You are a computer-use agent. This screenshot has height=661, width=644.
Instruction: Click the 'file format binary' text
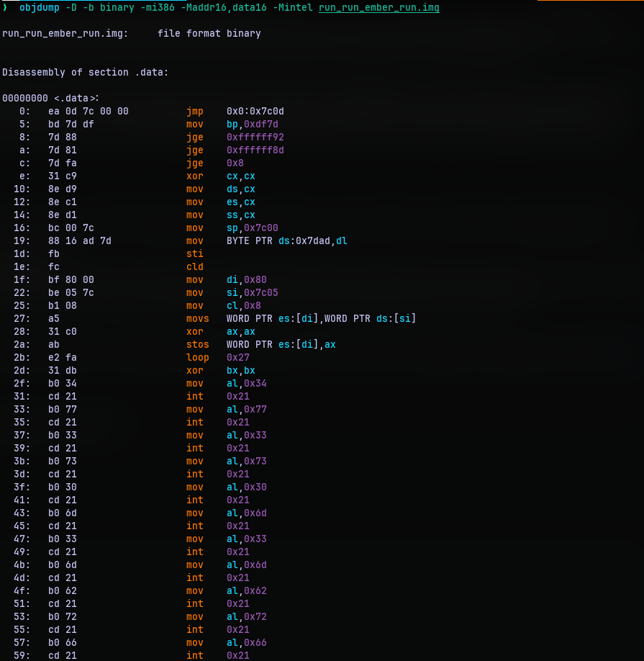click(209, 33)
